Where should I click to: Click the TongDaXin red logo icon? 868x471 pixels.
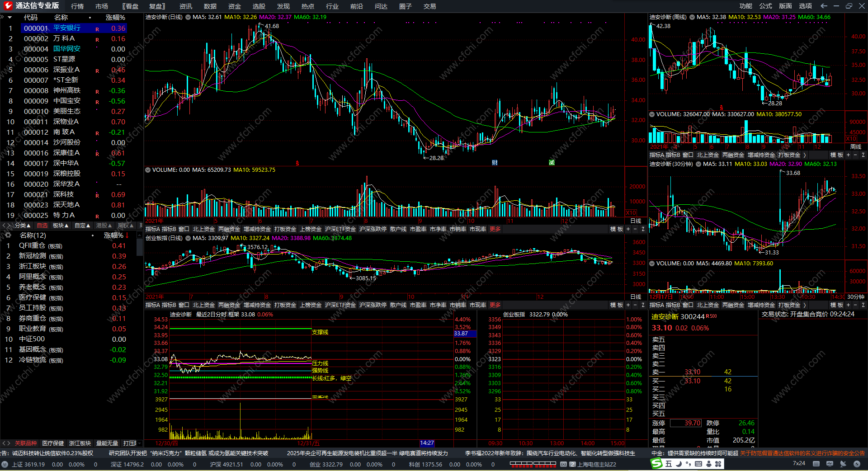click(x=8, y=5)
